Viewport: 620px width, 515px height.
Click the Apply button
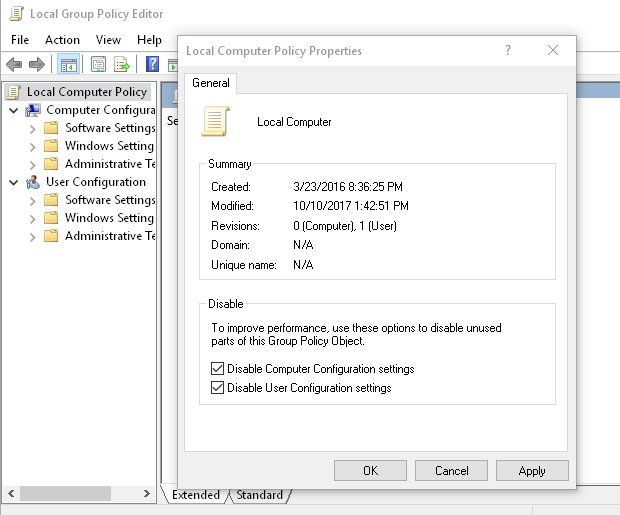point(532,470)
